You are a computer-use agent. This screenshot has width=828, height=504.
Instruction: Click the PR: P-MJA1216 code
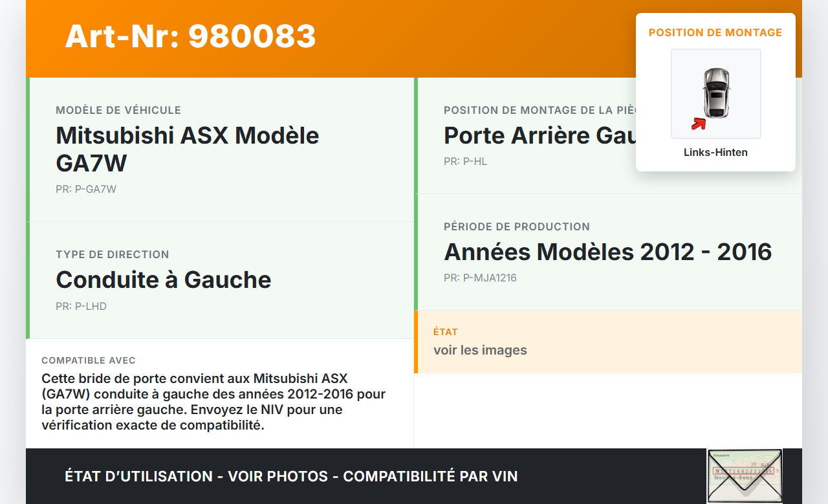pos(480,278)
